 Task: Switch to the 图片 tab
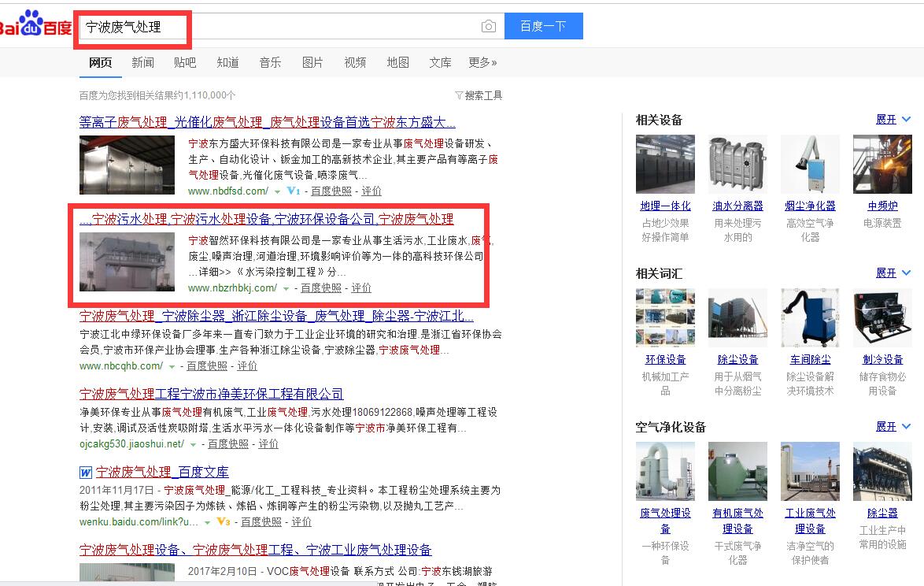312,62
